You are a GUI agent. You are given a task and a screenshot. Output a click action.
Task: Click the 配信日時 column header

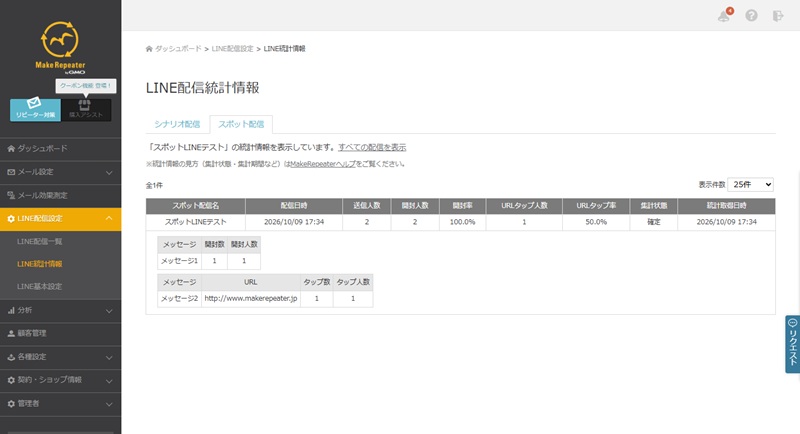(x=294, y=206)
